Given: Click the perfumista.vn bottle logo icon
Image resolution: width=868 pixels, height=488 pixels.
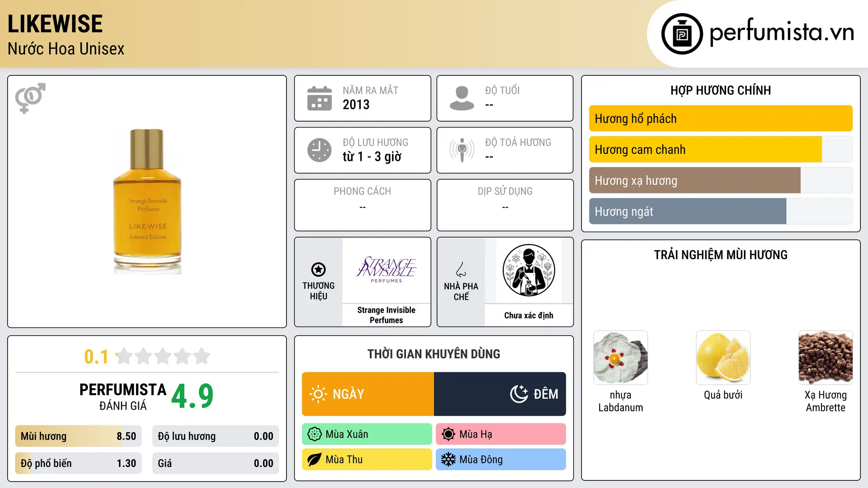Looking at the screenshot, I should click(x=682, y=34).
